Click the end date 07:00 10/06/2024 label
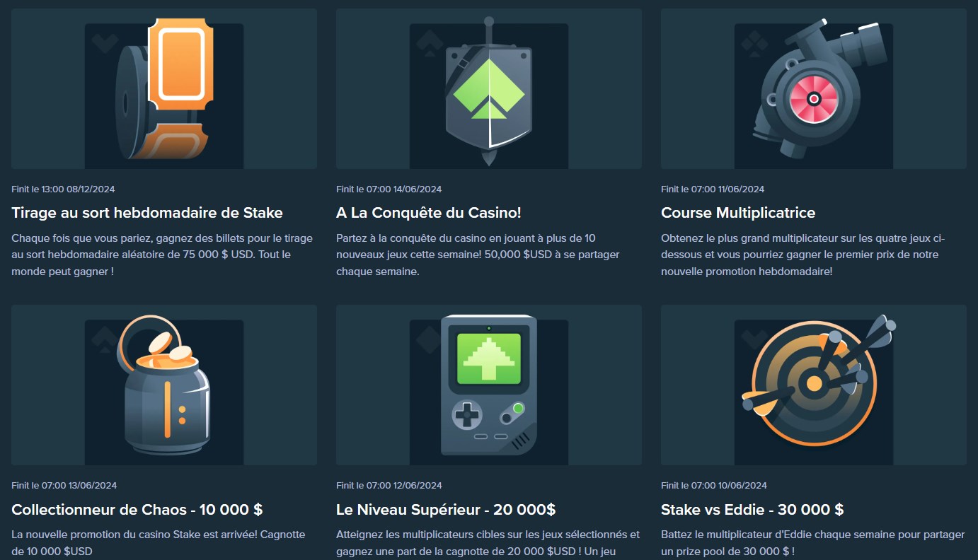This screenshot has height=560, width=978. click(713, 486)
